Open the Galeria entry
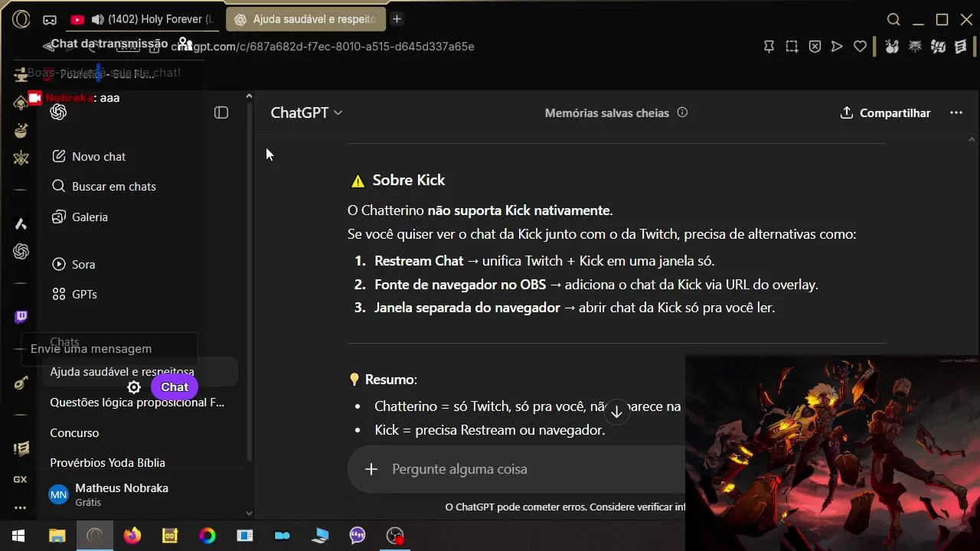Image resolution: width=980 pixels, height=551 pixels. pos(80,217)
